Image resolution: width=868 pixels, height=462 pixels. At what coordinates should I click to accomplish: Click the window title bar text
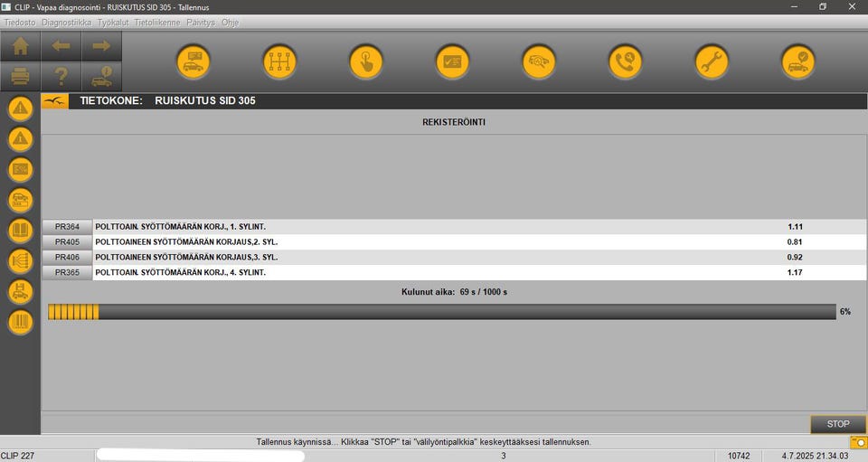113,7
